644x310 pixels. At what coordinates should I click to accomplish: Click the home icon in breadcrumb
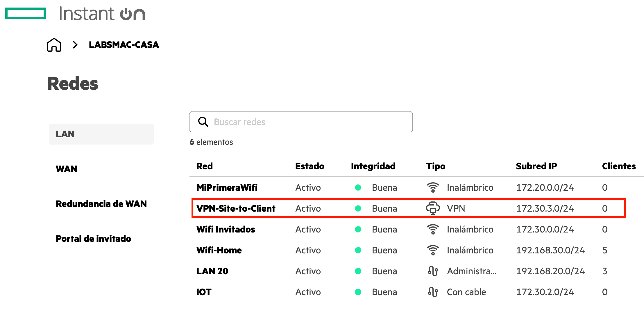[54, 45]
